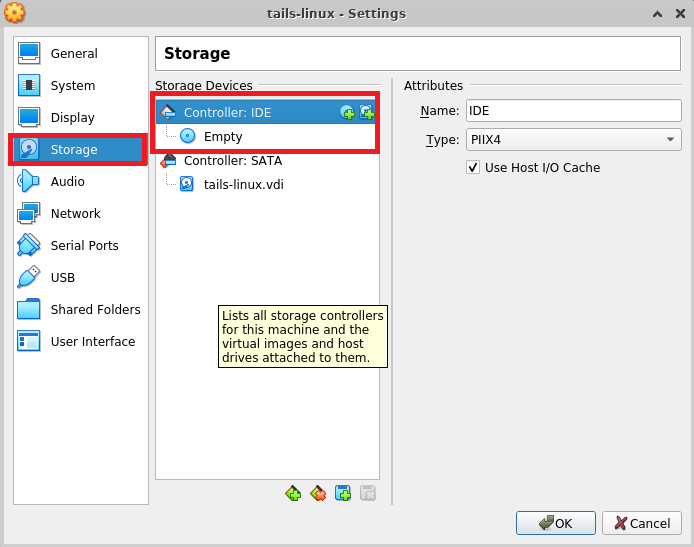
Task: Click the System chip icon
Action: (29, 85)
